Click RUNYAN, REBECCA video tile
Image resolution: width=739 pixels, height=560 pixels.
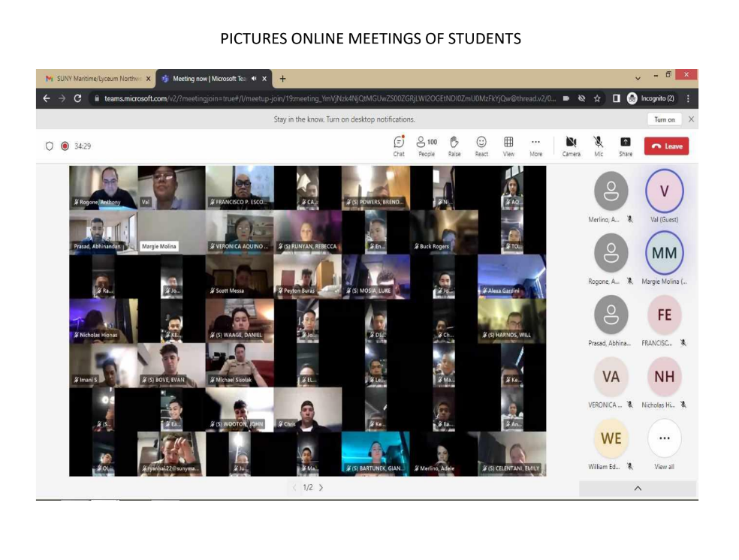tap(307, 232)
